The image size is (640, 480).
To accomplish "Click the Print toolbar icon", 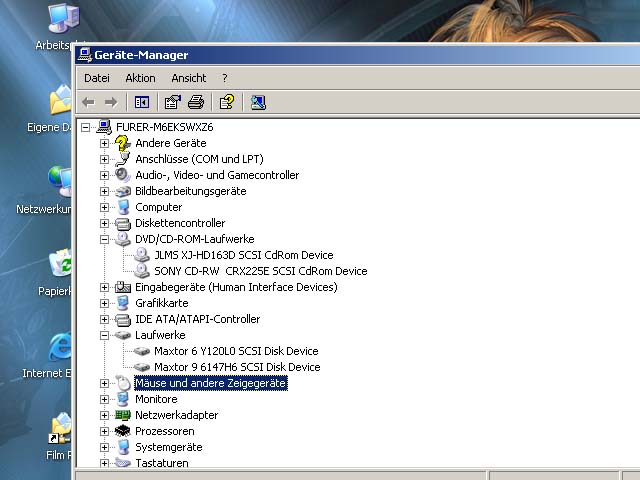I will (196, 102).
